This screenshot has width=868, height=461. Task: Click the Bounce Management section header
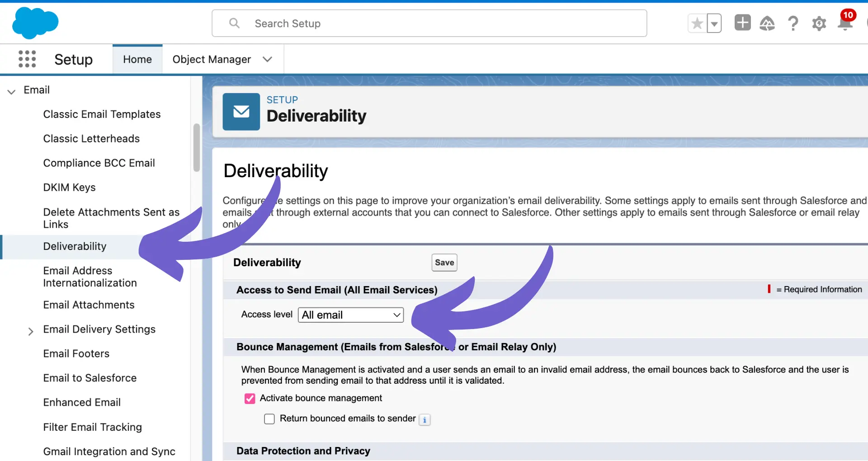coord(396,347)
